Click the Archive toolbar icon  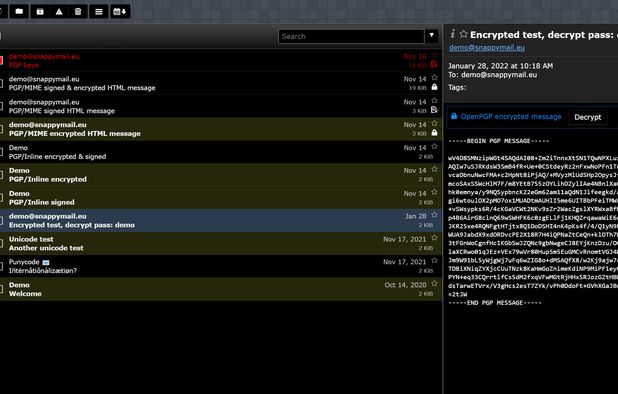pos(40,11)
